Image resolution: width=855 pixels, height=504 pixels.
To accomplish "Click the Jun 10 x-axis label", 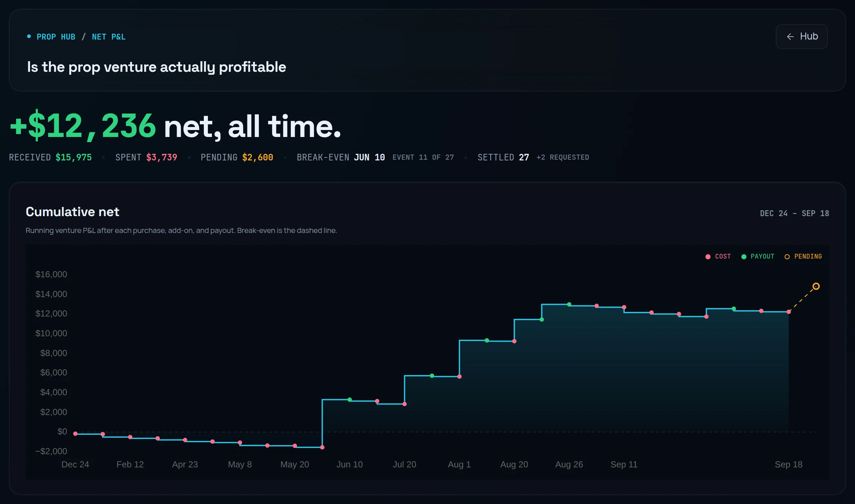I will click(x=349, y=464).
